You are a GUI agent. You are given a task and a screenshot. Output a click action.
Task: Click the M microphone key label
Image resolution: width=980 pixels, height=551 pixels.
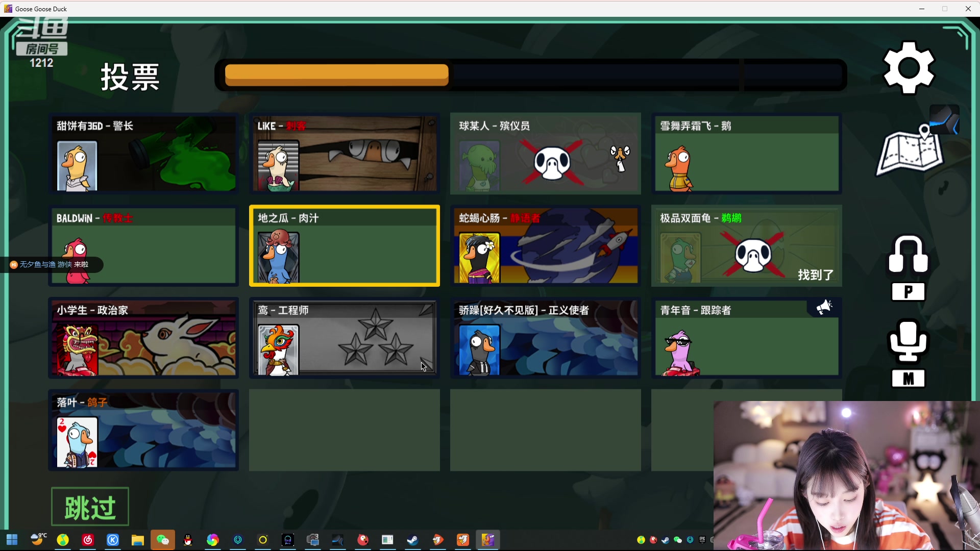[908, 379]
